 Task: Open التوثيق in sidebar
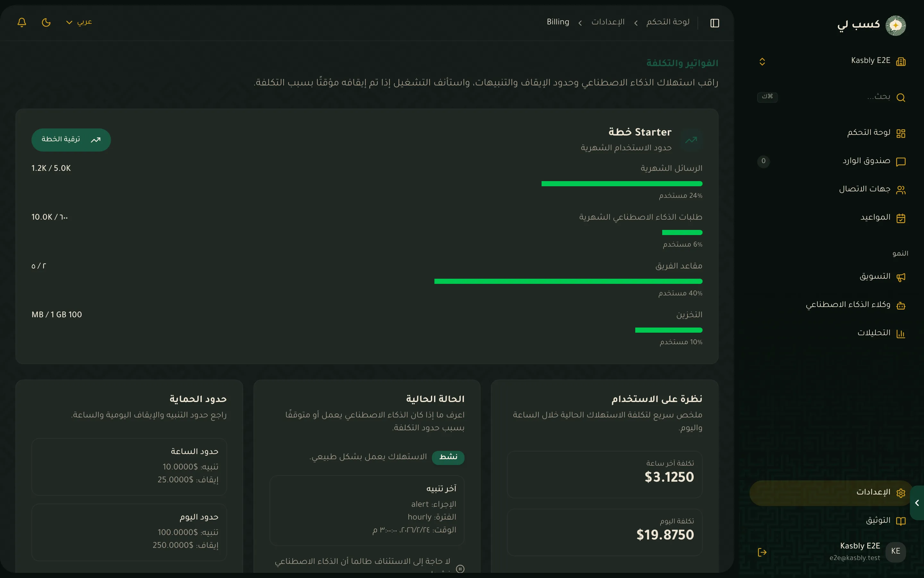tap(832, 521)
